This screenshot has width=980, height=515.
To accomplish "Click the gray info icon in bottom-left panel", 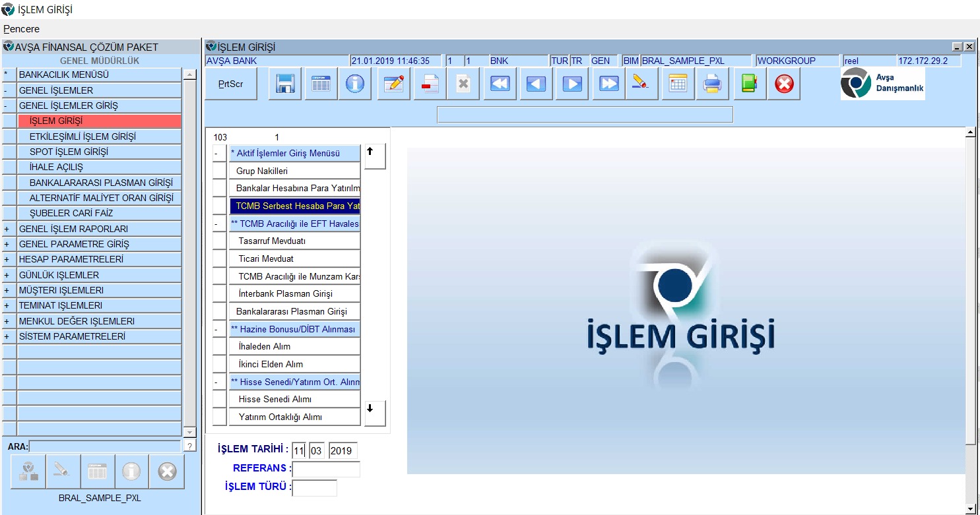I will click(x=131, y=471).
